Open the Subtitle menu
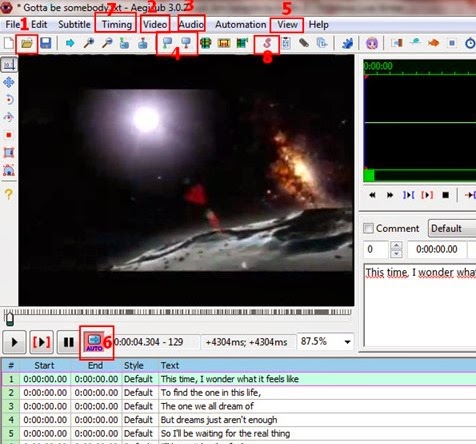 point(74,25)
